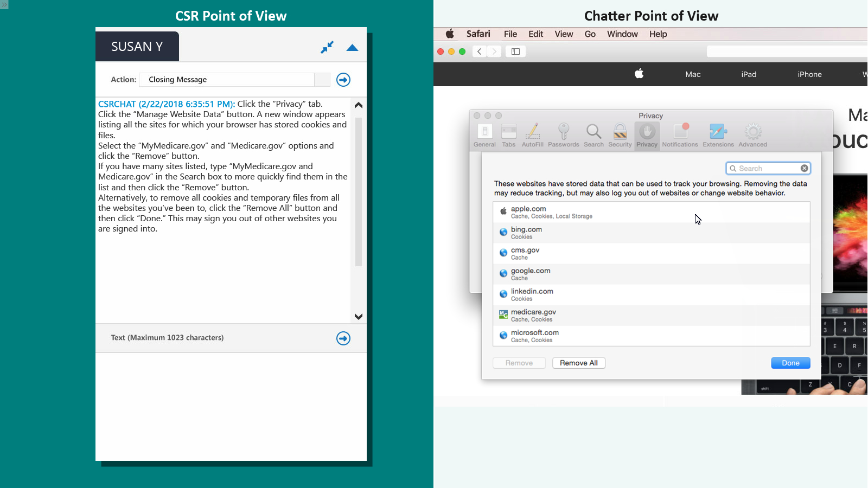Image resolution: width=868 pixels, height=488 pixels.
Task: Click inside the privacy pane search box
Action: (x=765, y=168)
